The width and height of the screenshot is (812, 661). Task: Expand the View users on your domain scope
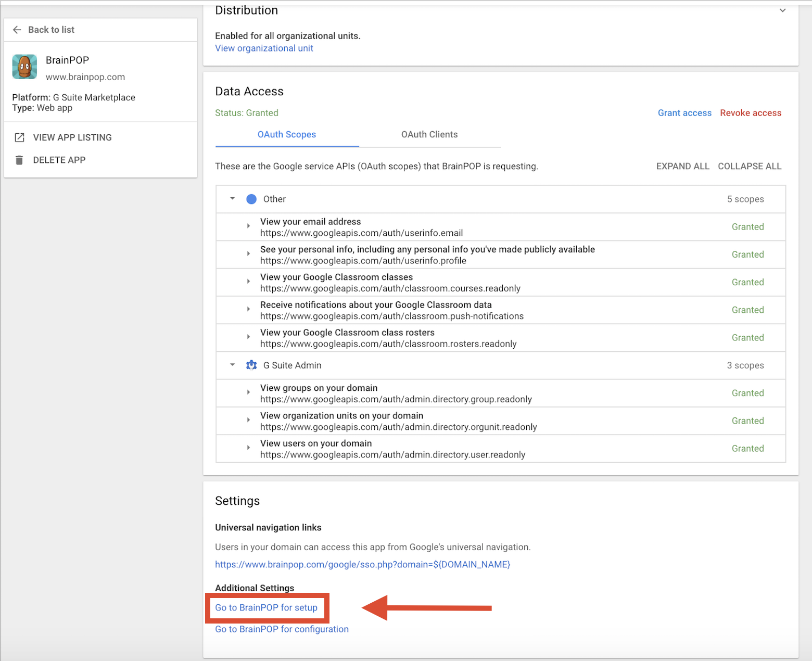pyautogui.click(x=248, y=448)
